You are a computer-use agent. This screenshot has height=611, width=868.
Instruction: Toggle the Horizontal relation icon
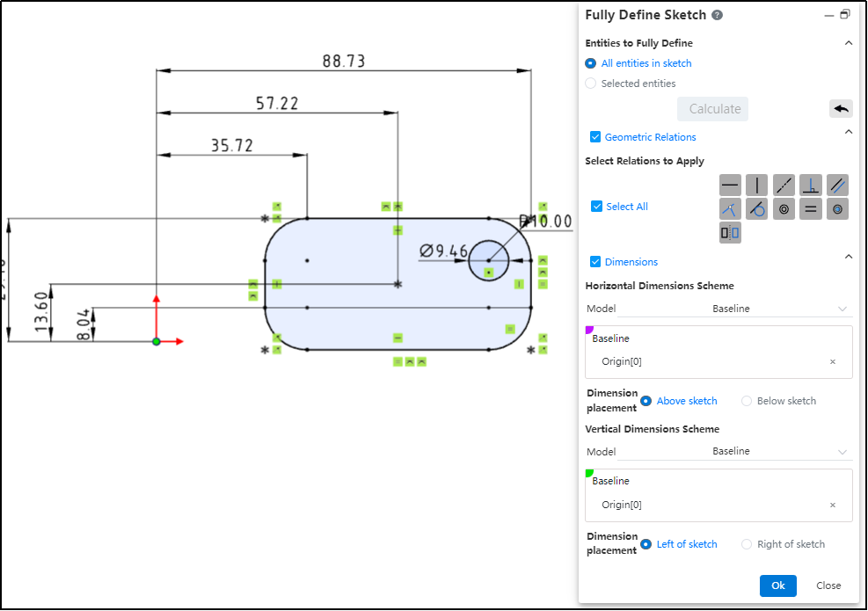coord(730,185)
